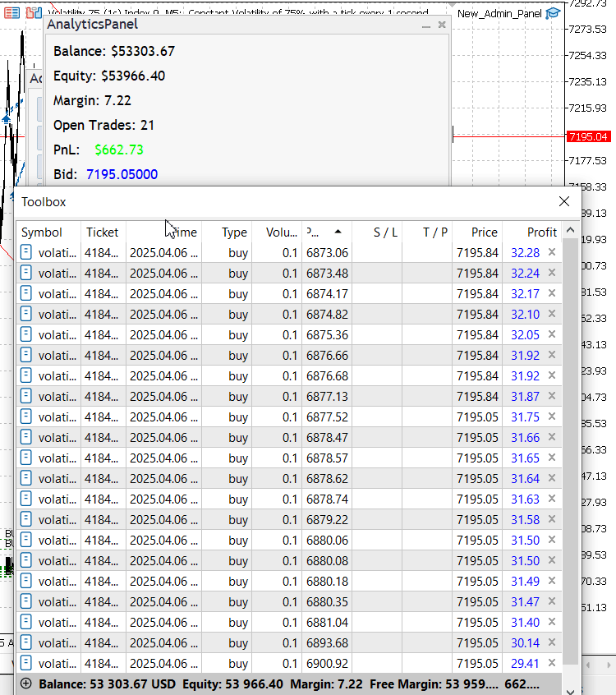This screenshot has width=616, height=695.
Task: Close the Toolbox window
Action: 564,201
